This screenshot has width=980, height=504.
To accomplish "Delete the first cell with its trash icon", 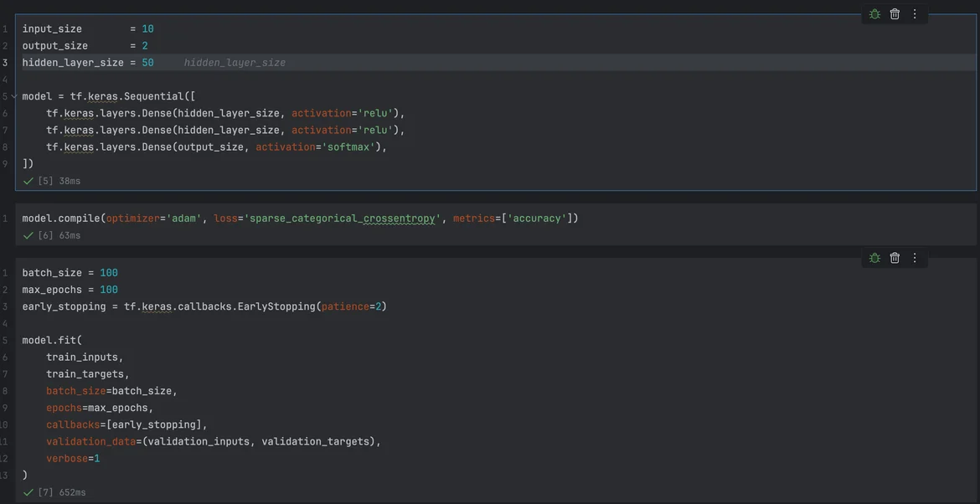I will coord(895,14).
